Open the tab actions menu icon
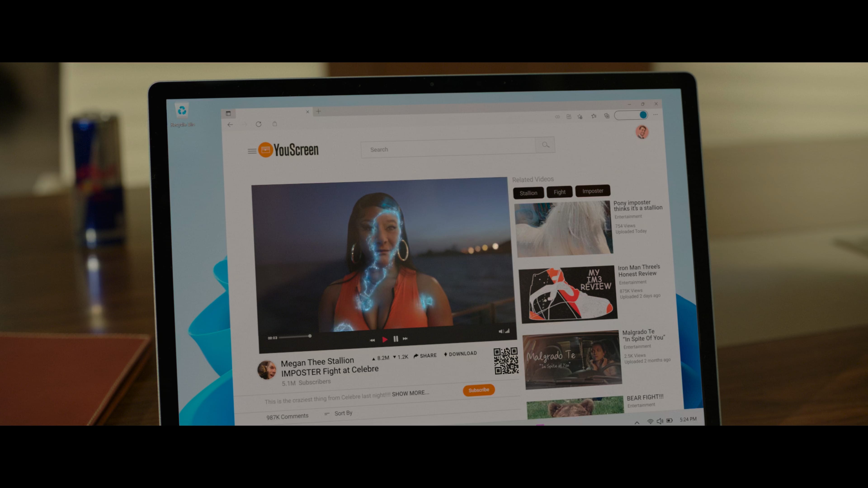The height and width of the screenshot is (488, 868). pos(228,113)
